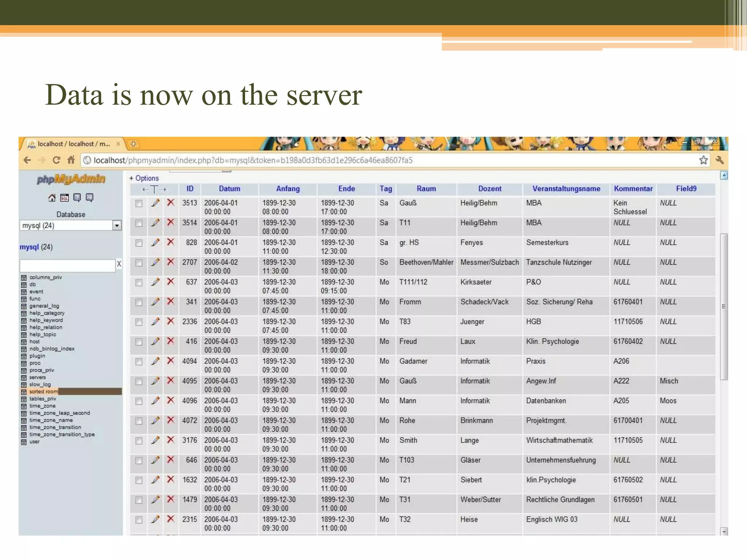The width and height of the screenshot is (747, 560).
Task: Tick the checkbox for row 3513
Action: pyautogui.click(x=139, y=203)
